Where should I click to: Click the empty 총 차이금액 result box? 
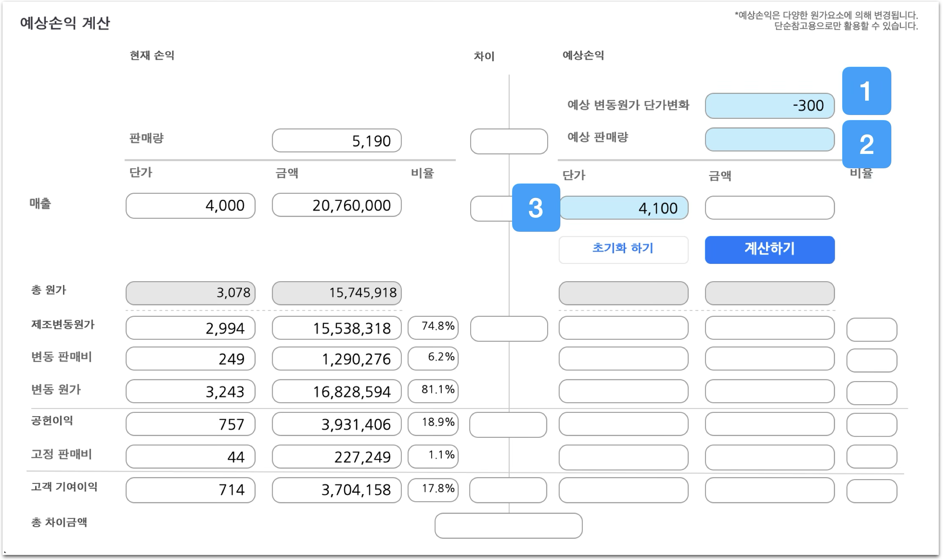pos(508,526)
